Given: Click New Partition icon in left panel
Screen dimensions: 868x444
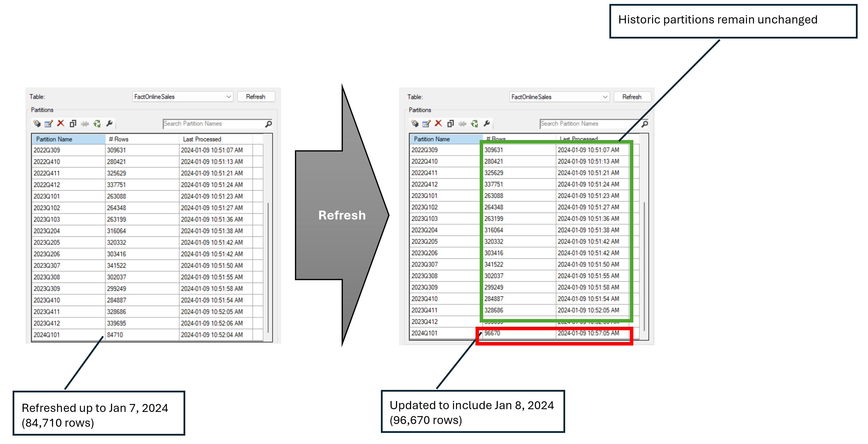Looking at the screenshot, I should [x=37, y=124].
